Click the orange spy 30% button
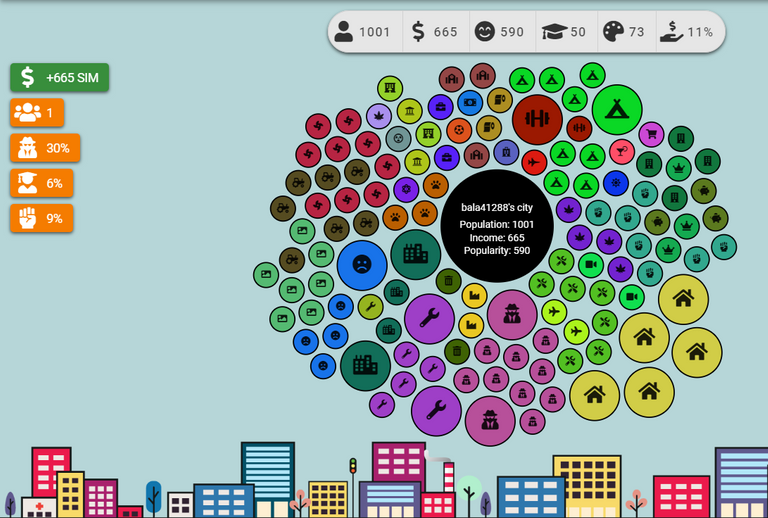Image resolution: width=768 pixels, height=518 pixels. point(45,148)
